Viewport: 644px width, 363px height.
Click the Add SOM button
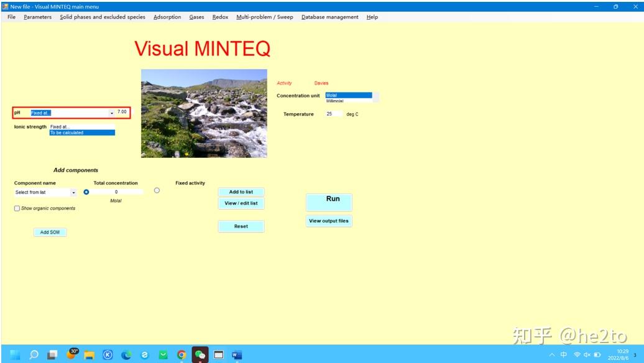click(50, 232)
